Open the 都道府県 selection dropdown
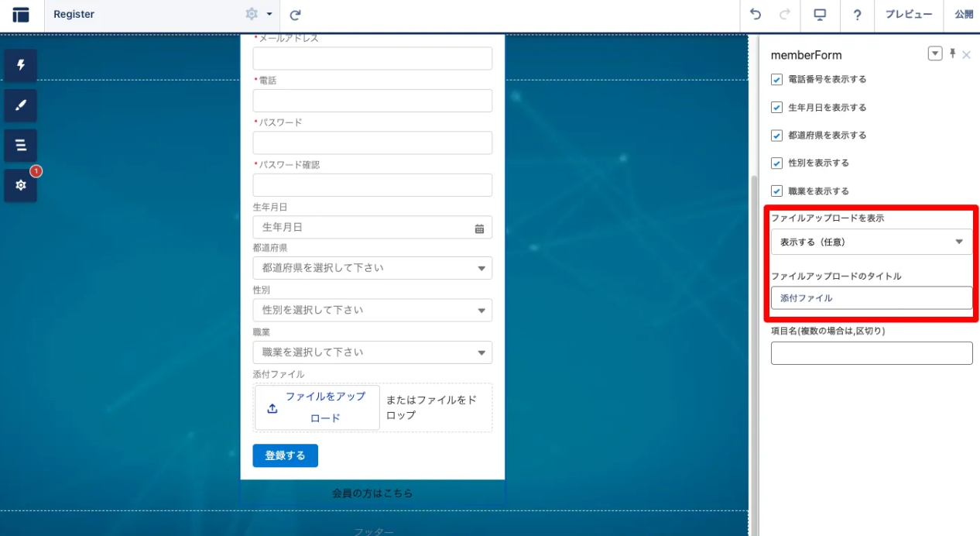This screenshot has width=980, height=536. pos(372,268)
